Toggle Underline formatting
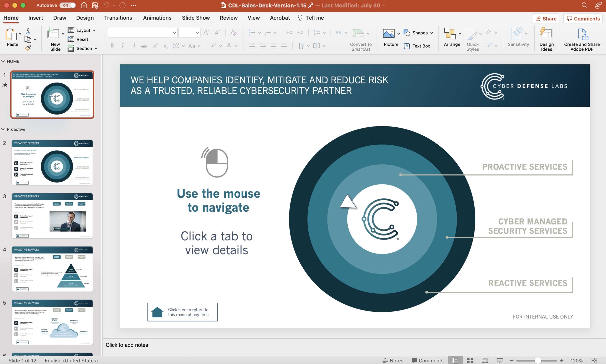Viewport: 606px width, 364px height. (x=133, y=46)
